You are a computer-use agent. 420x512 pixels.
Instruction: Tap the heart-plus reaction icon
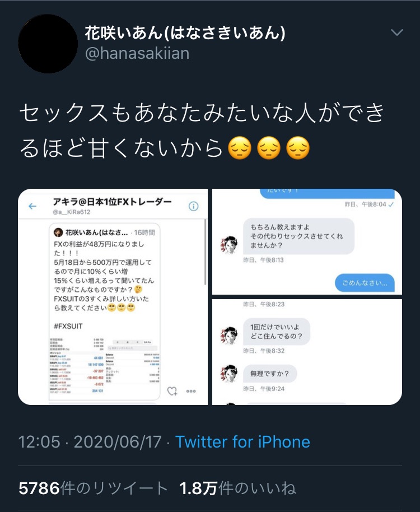(172, 391)
